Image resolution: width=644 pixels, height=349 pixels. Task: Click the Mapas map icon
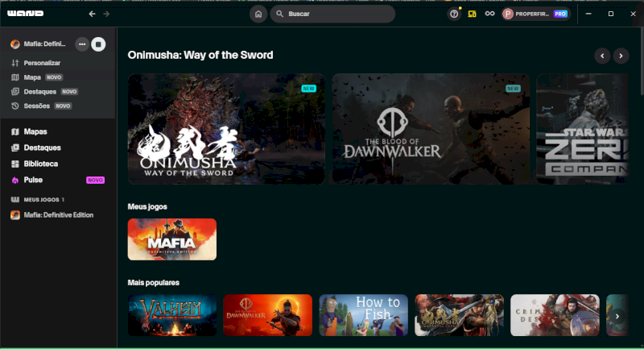click(15, 131)
